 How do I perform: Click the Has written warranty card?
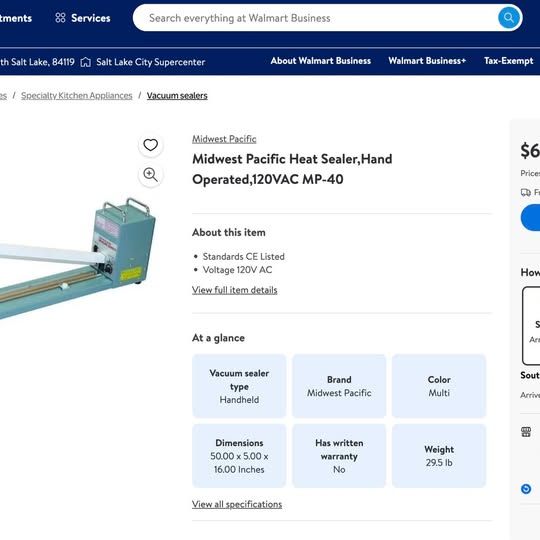[339, 456]
